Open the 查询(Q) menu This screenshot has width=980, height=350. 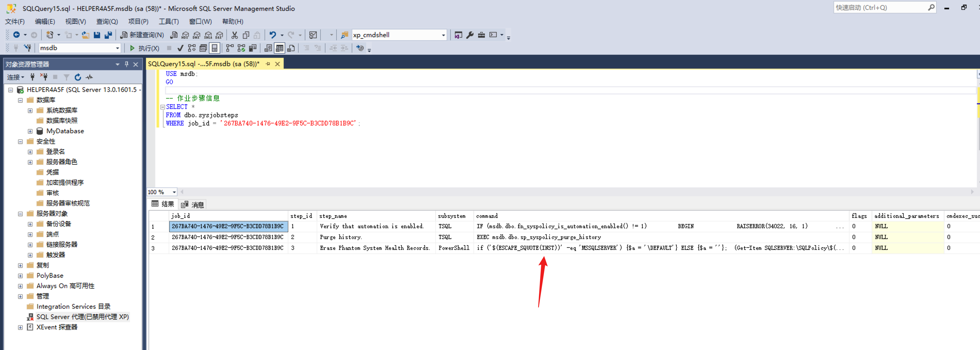coord(107,22)
